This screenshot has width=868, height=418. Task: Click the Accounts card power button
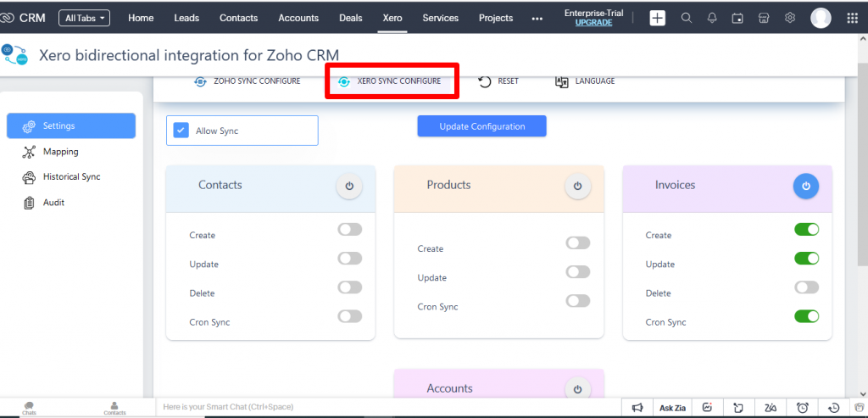point(578,389)
